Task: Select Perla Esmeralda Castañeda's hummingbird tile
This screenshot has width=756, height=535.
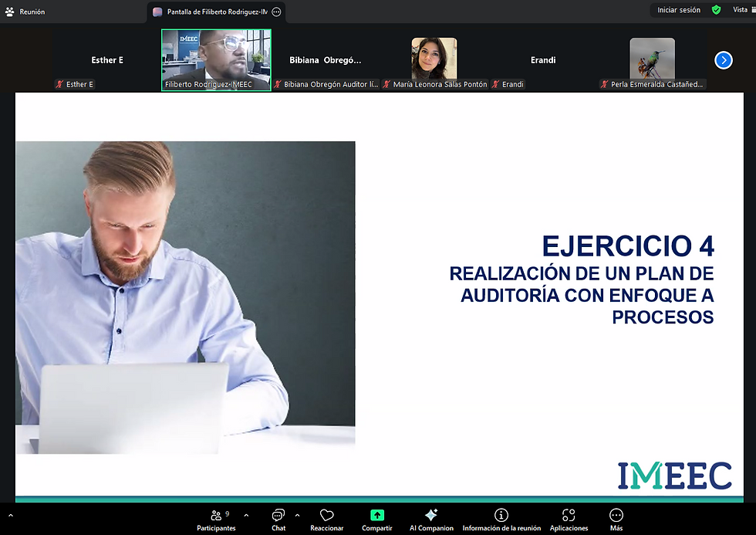Action: point(653,59)
